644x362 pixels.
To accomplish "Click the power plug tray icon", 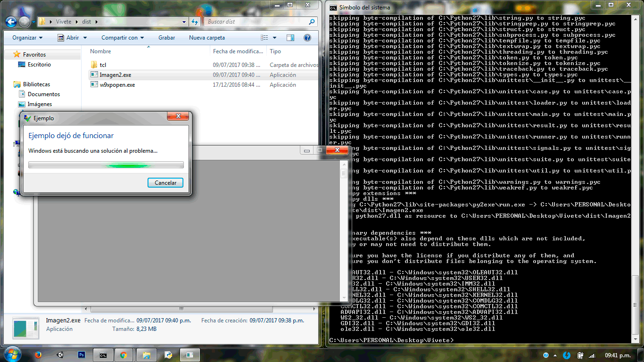I will click(580, 355).
